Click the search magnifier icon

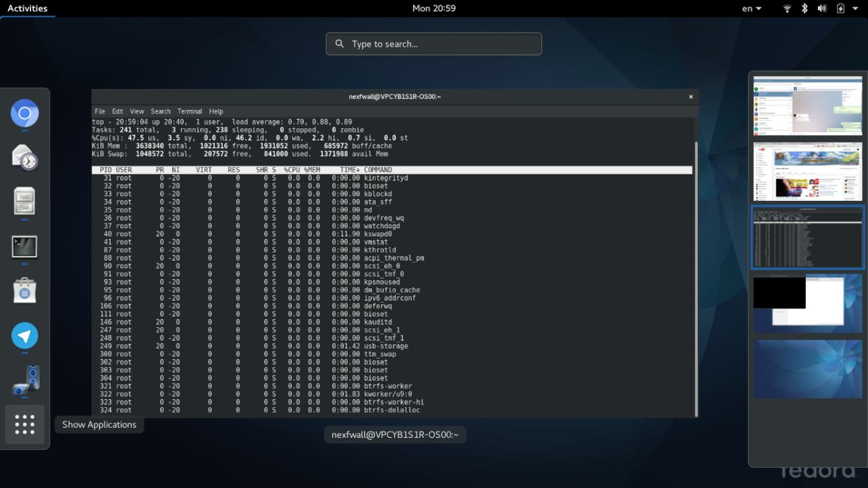tap(340, 44)
